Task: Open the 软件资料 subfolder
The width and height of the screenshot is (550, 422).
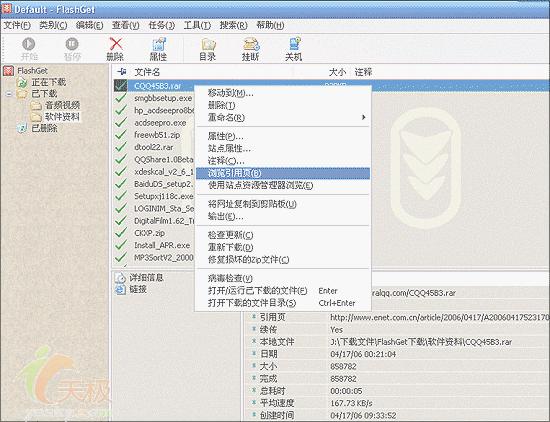Action: pos(62,117)
